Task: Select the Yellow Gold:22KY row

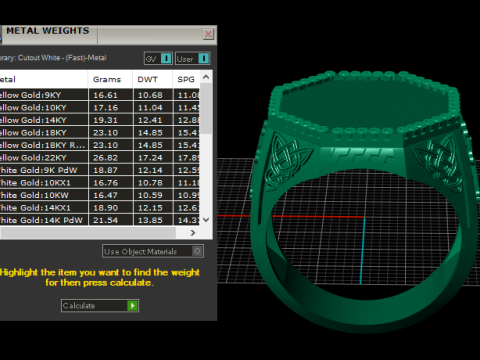Action: coord(100,158)
